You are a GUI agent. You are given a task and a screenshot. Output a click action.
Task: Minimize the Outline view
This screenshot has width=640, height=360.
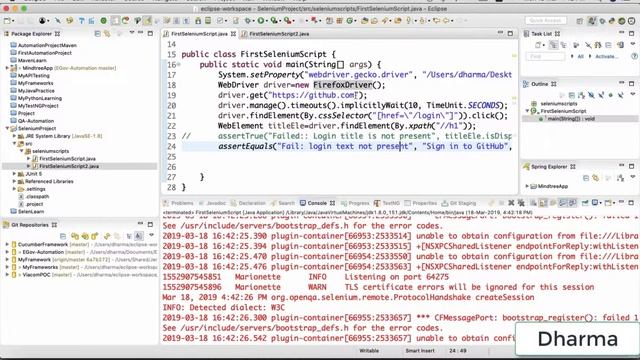pyautogui.click(x=621, y=83)
